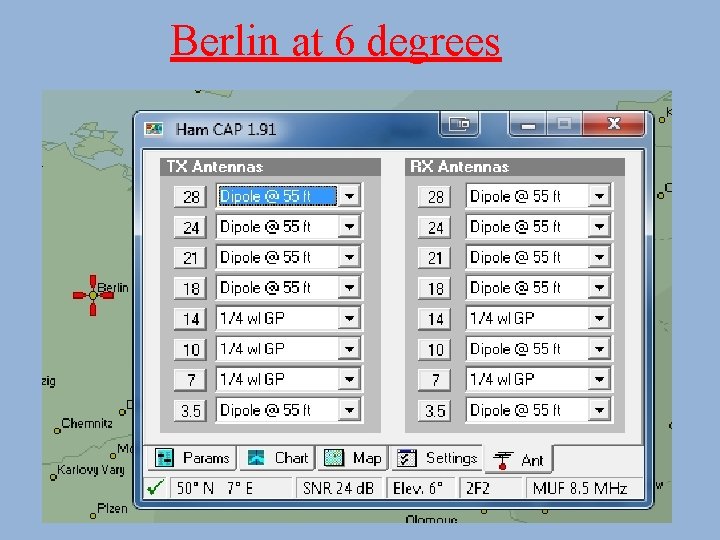Click the RX 24 band button
The height and width of the screenshot is (540, 720).
coord(434,227)
